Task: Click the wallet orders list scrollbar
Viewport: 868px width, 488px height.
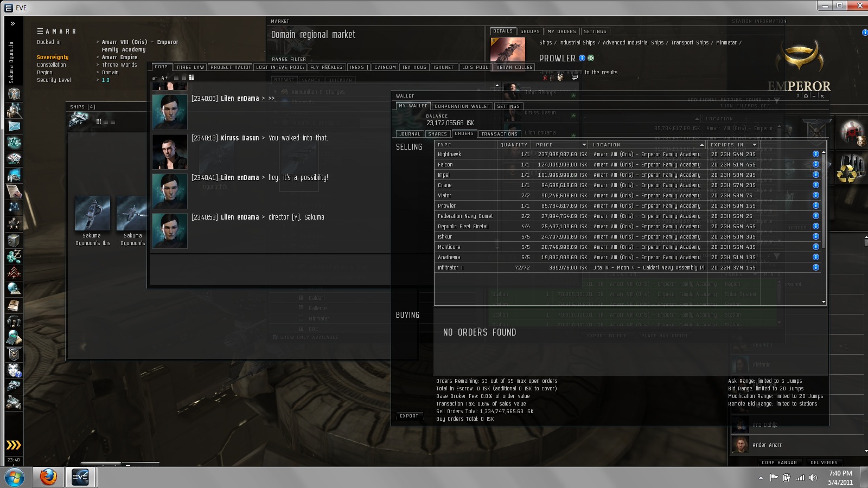Action: point(824,202)
